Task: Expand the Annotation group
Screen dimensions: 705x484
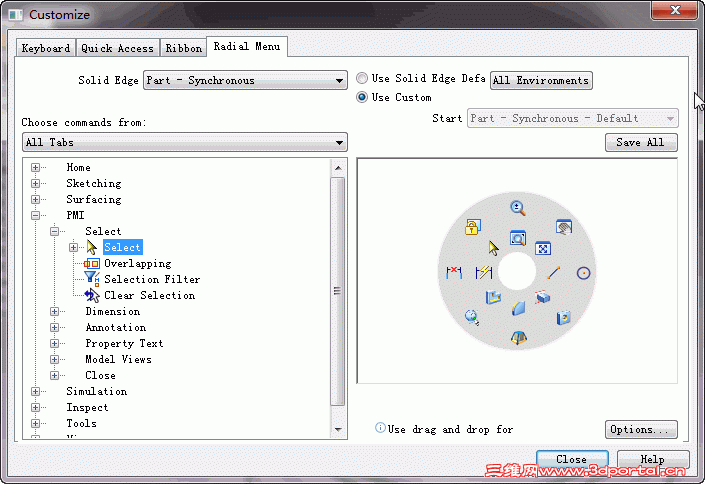Action: [54, 327]
